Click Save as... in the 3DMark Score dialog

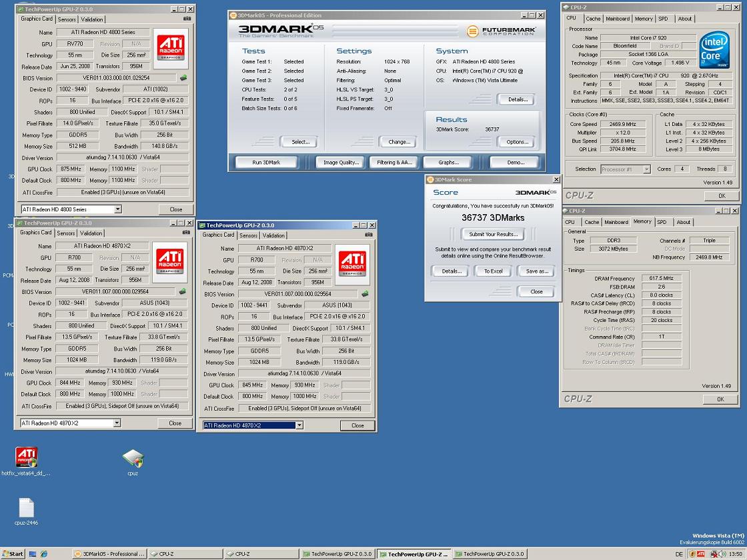tap(536, 271)
